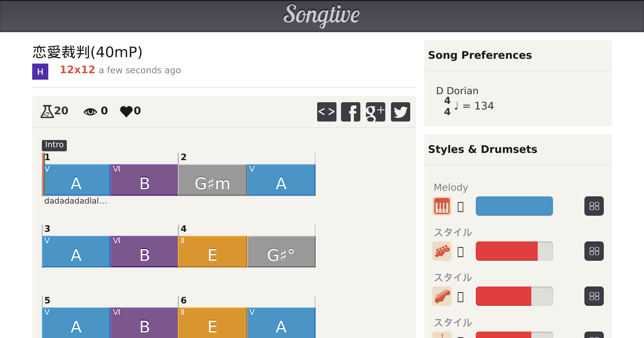The width and height of the screenshot is (644, 338).
Task: Click the Intro section label
Action: point(54,145)
